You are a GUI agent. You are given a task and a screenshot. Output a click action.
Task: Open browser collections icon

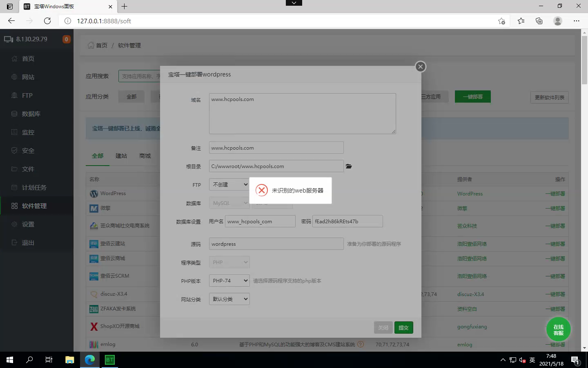[539, 21]
